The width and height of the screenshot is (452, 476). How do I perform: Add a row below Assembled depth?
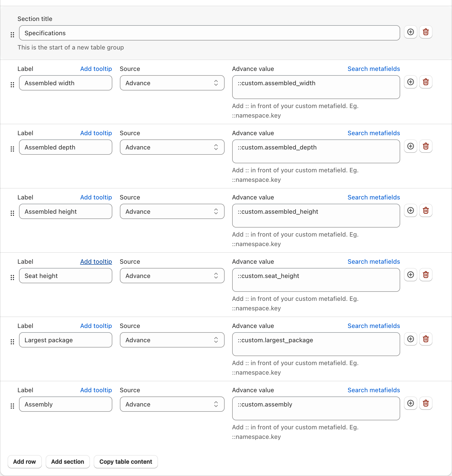coord(411,146)
